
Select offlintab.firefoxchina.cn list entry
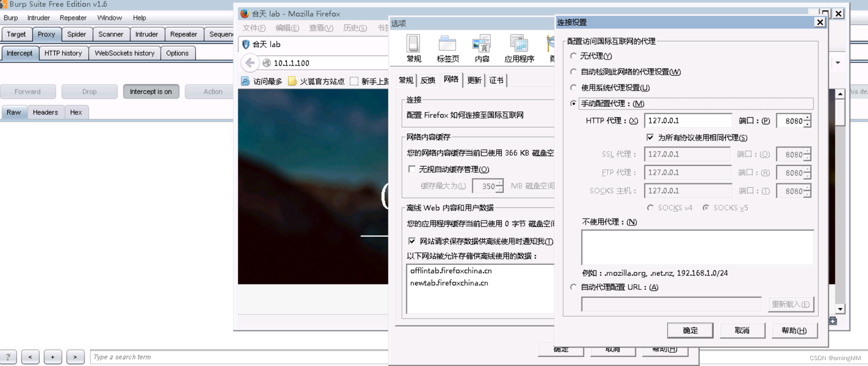(x=451, y=271)
